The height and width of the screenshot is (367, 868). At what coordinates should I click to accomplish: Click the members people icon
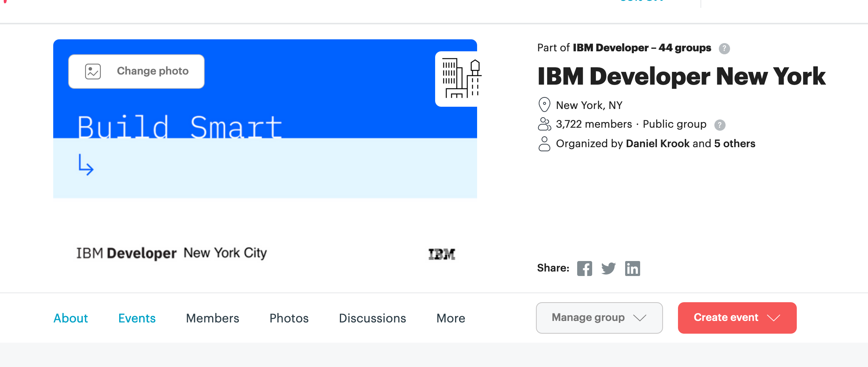[x=544, y=124]
